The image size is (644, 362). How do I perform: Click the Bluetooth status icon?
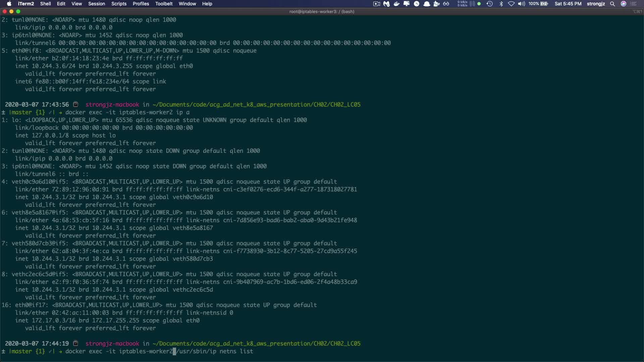pos(501,4)
